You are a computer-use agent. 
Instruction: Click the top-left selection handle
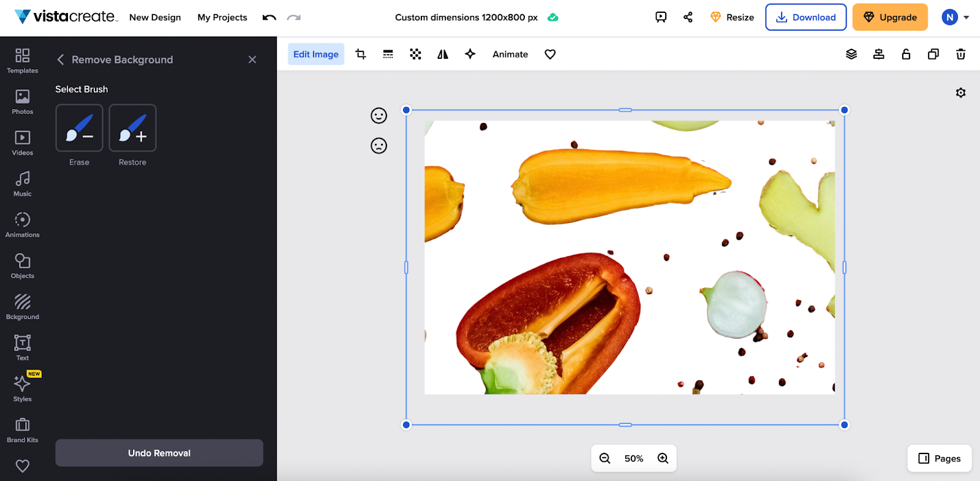(406, 110)
